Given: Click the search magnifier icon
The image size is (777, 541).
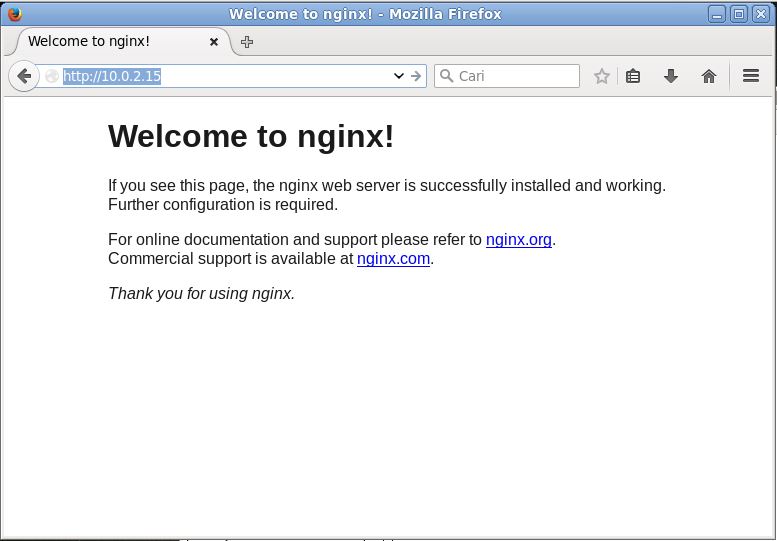Looking at the screenshot, I should click(x=446, y=76).
